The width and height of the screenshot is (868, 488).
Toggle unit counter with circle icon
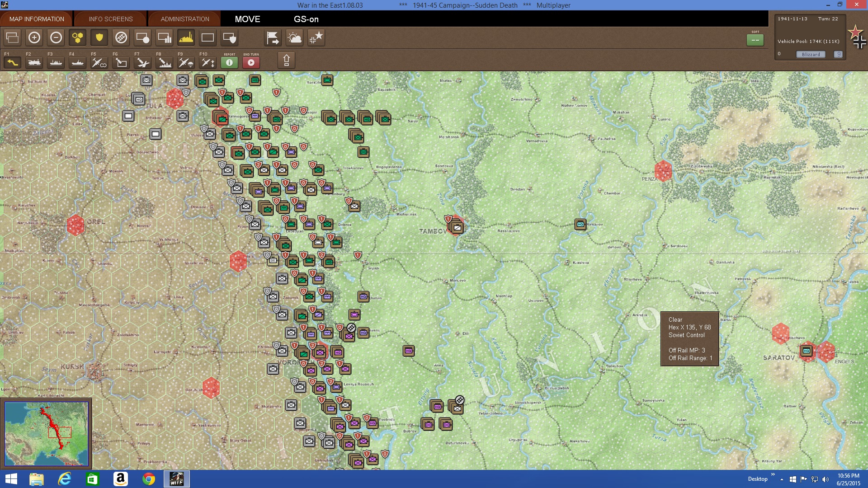pos(142,38)
